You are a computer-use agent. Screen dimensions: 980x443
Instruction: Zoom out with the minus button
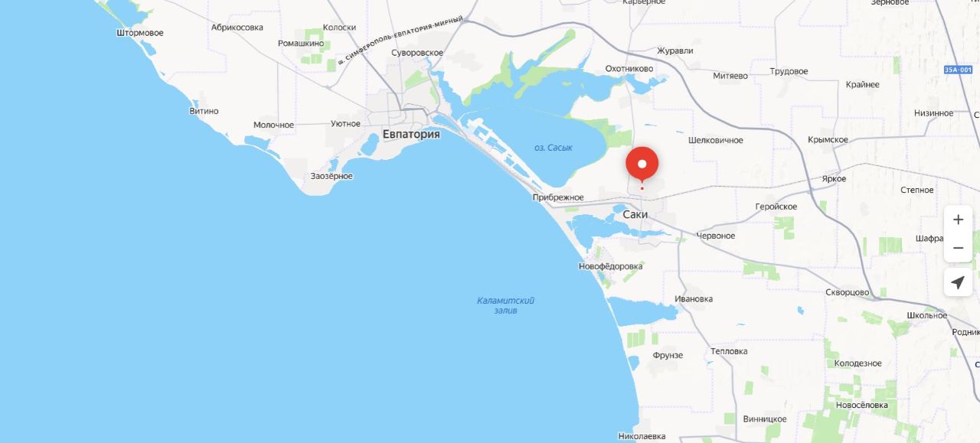coord(958,248)
